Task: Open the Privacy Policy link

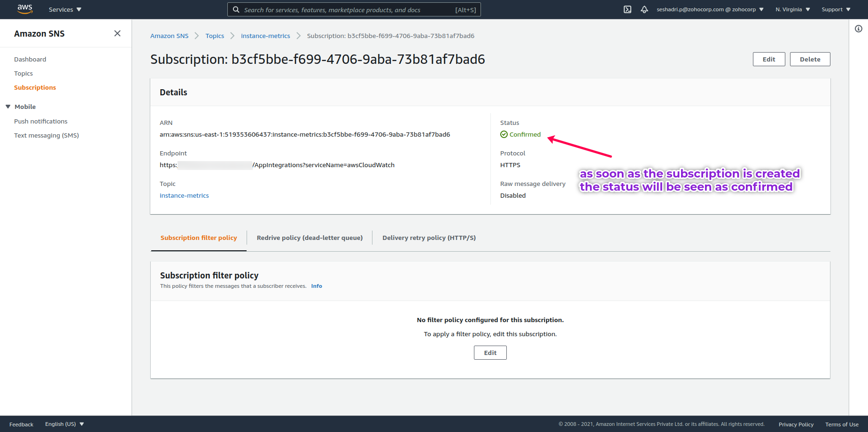Action: (x=796, y=424)
